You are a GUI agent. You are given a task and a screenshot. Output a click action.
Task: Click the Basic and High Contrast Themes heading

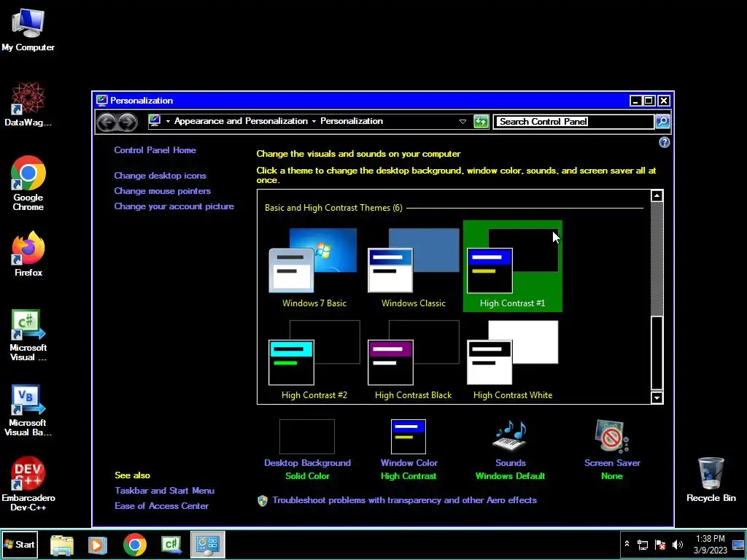[333, 208]
